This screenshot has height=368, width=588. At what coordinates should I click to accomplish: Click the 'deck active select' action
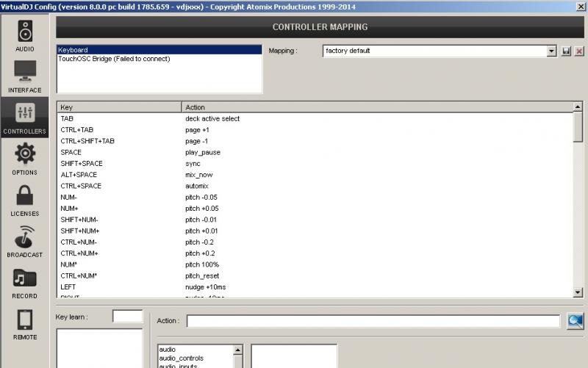coord(212,118)
